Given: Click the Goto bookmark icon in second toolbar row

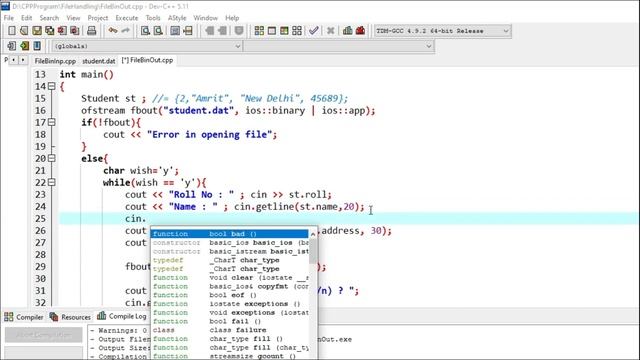Looking at the screenshot, I should tap(37, 46).
